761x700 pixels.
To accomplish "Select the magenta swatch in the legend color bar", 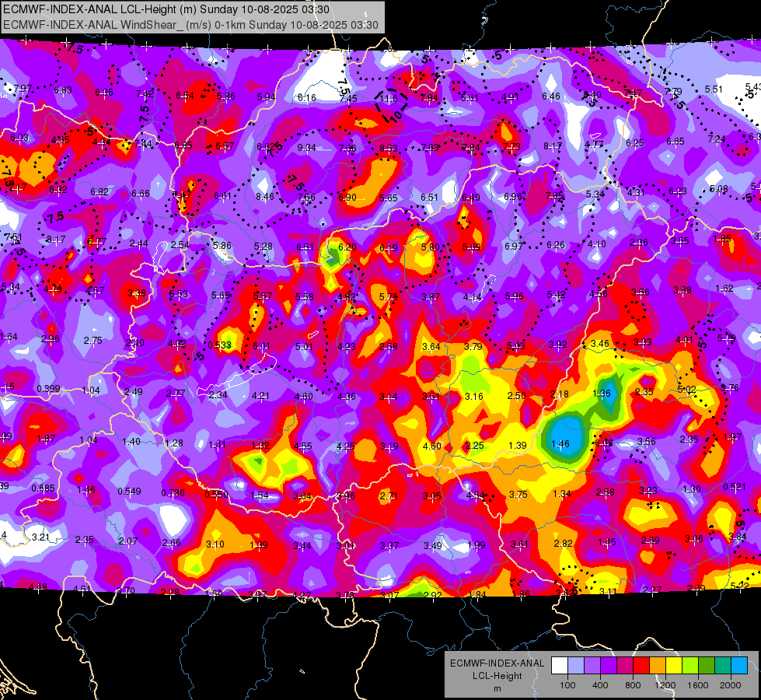I will click(625, 666).
